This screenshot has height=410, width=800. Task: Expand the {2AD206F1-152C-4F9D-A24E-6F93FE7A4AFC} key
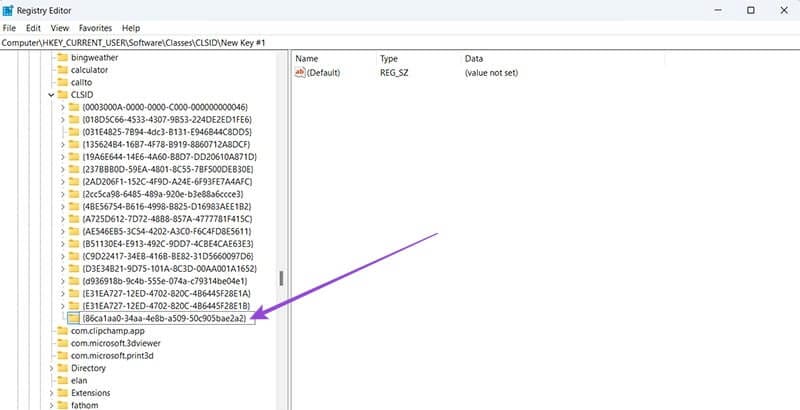62,182
